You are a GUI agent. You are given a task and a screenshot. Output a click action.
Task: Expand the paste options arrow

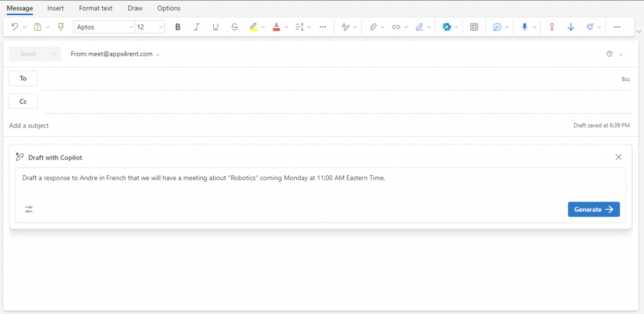pyautogui.click(x=48, y=27)
